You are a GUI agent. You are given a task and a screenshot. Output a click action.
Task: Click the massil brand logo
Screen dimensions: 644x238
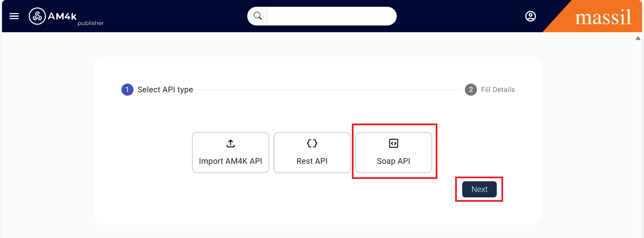tap(603, 16)
